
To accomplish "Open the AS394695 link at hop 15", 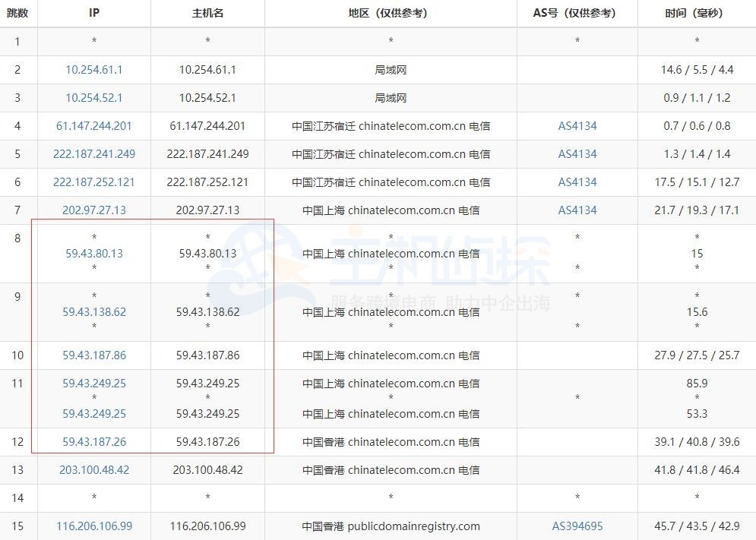I will click(x=577, y=526).
